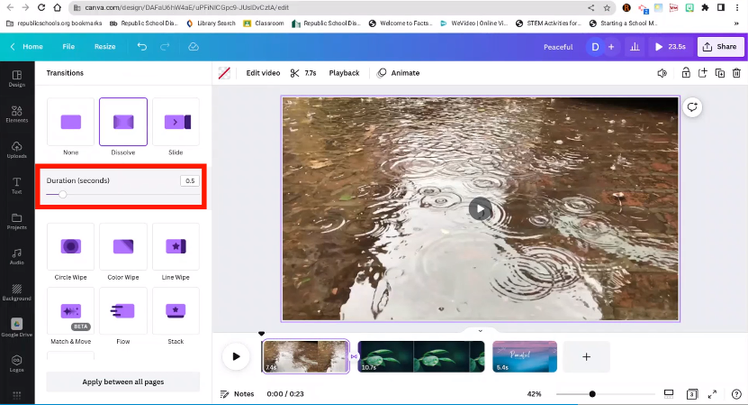
Task: Open the trim duration 7.7s control
Action: (x=303, y=73)
